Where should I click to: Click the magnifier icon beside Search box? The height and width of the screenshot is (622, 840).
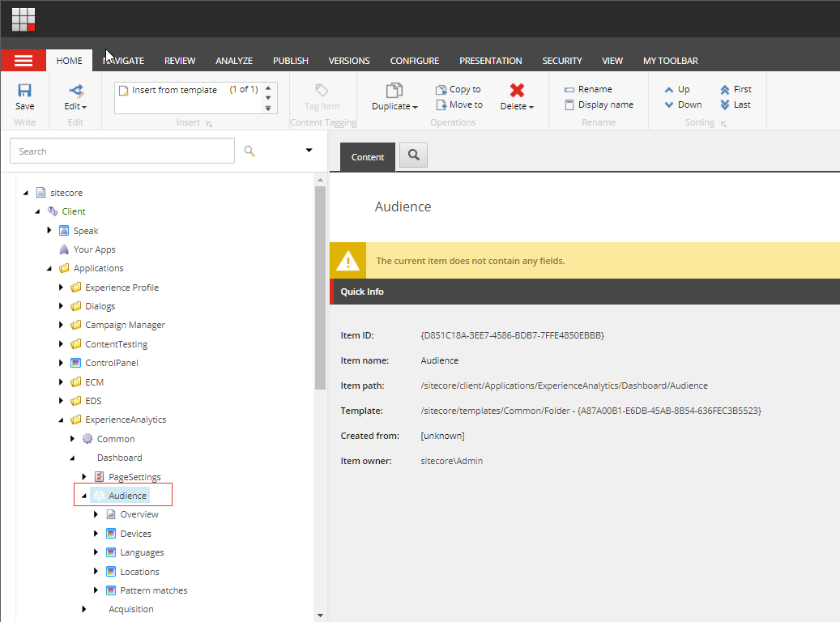[249, 151]
